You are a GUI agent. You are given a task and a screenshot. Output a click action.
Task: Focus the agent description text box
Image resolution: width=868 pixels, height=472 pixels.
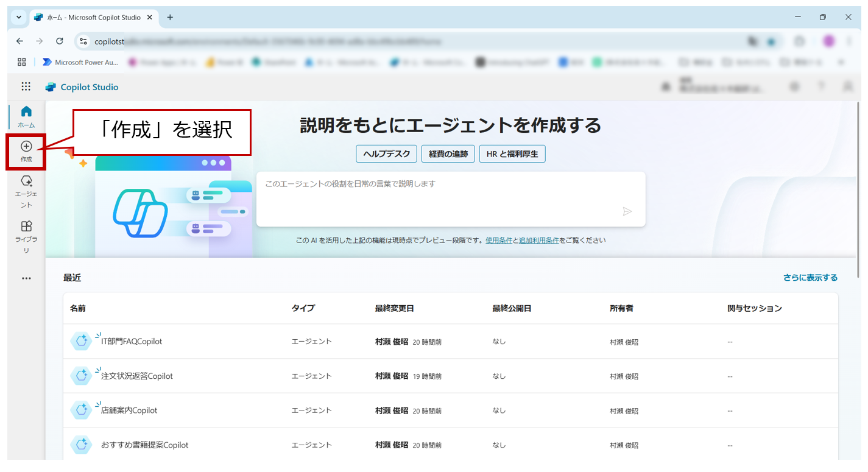(x=451, y=199)
